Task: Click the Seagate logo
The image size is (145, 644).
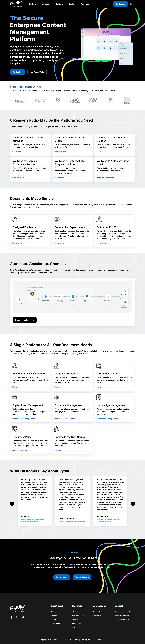Action: click(x=58, y=101)
